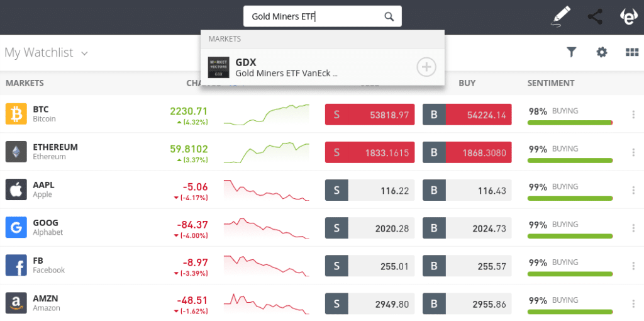The height and width of the screenshot is (321, 644).
Task: Open the Bitcoin price sparkline chart
Action: point(267,115)
